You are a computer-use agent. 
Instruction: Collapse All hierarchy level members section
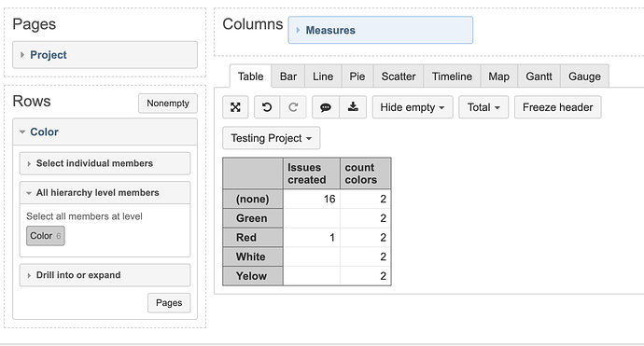(x=105, y=193)
